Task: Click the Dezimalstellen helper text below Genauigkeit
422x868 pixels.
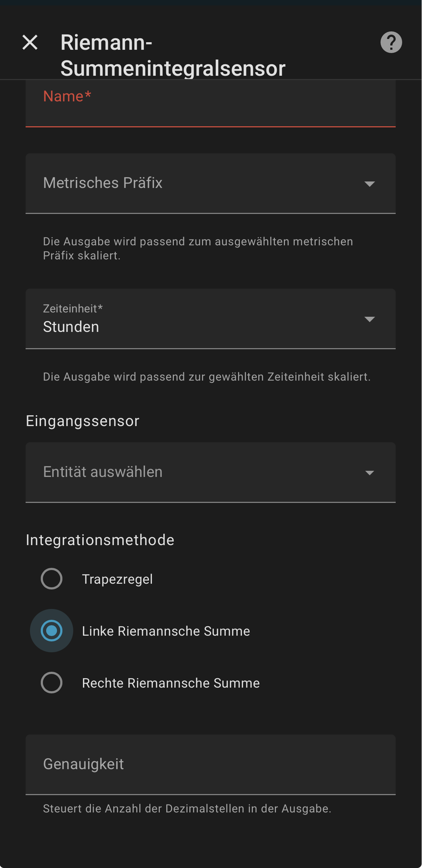Action: point(187,808)
